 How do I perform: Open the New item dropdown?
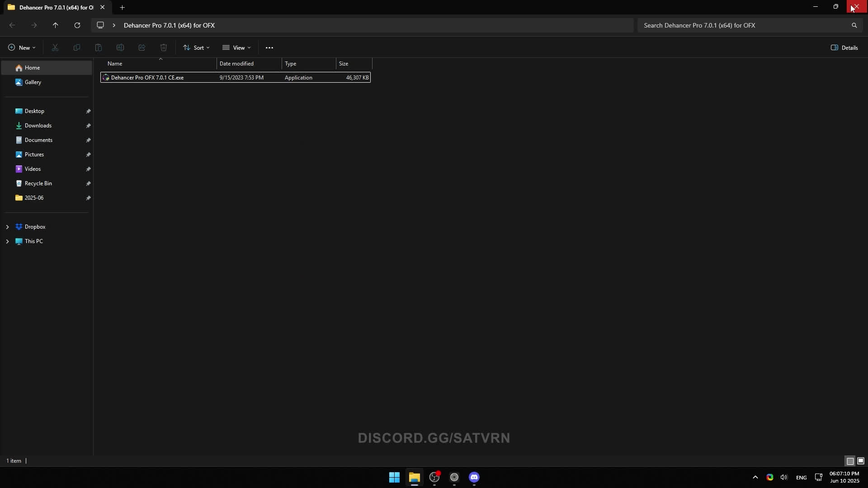(21, 47)
